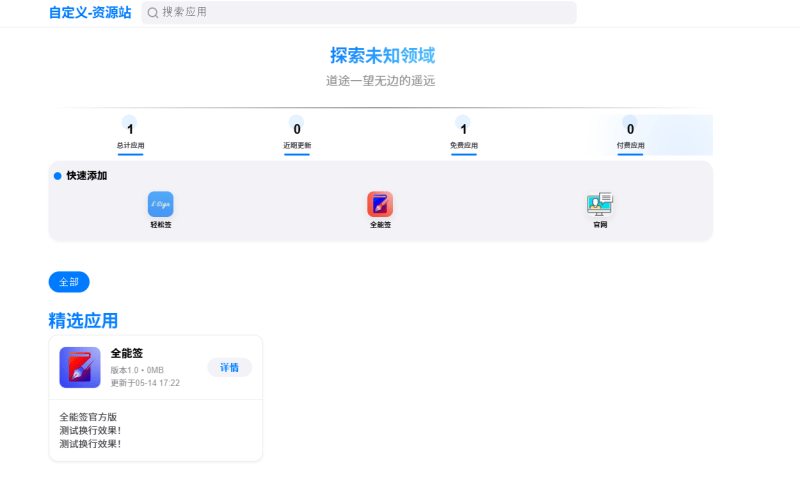Select the 免费应用 statistic tab
This screenshot has width=800, height=489.
click(x=464, y=135)
